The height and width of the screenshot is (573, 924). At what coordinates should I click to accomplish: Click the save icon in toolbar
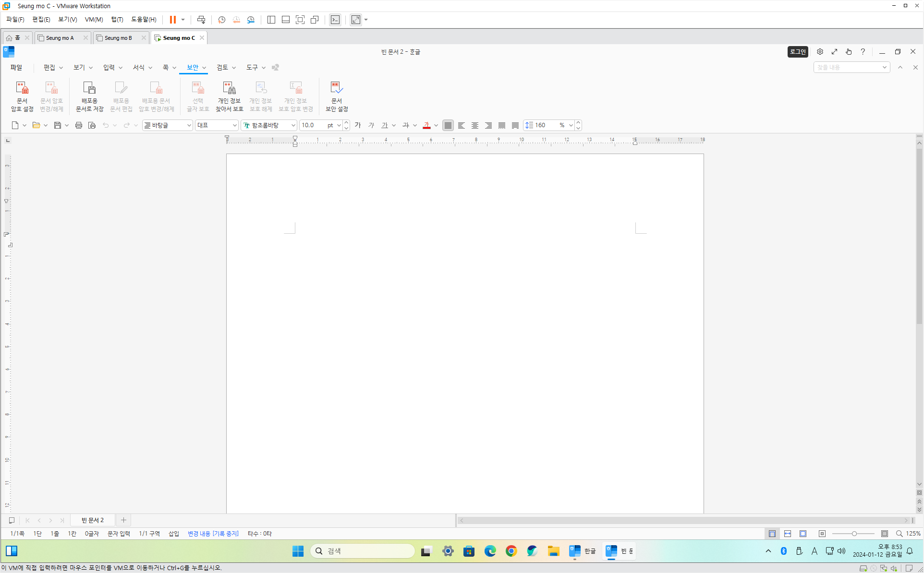(x=57, y=125)
